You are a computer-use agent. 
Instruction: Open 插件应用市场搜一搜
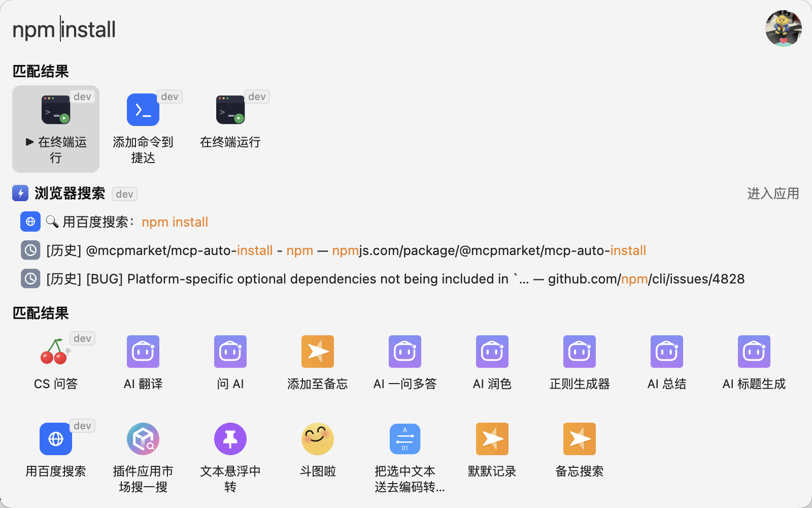click(x=143, y=458)
